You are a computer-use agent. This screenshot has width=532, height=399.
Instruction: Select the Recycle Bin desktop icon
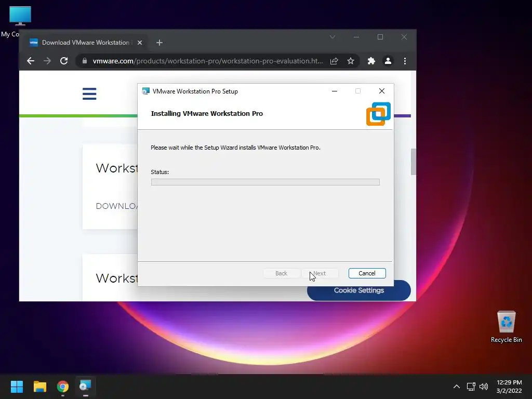tap(506, 326)
